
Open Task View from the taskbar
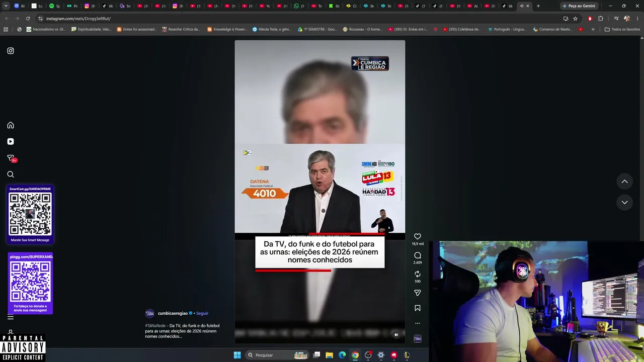(x=316, y=355)
